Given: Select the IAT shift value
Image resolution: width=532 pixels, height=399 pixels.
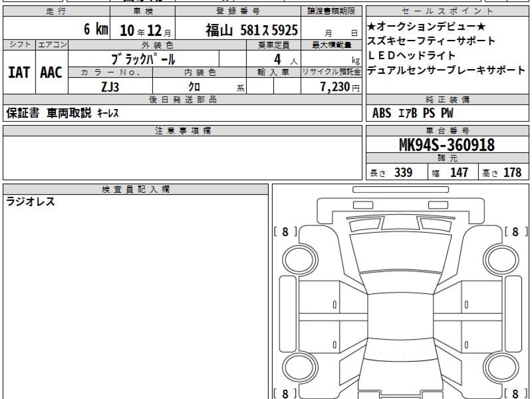Looking at the screenshot, I should click(19, 73).
